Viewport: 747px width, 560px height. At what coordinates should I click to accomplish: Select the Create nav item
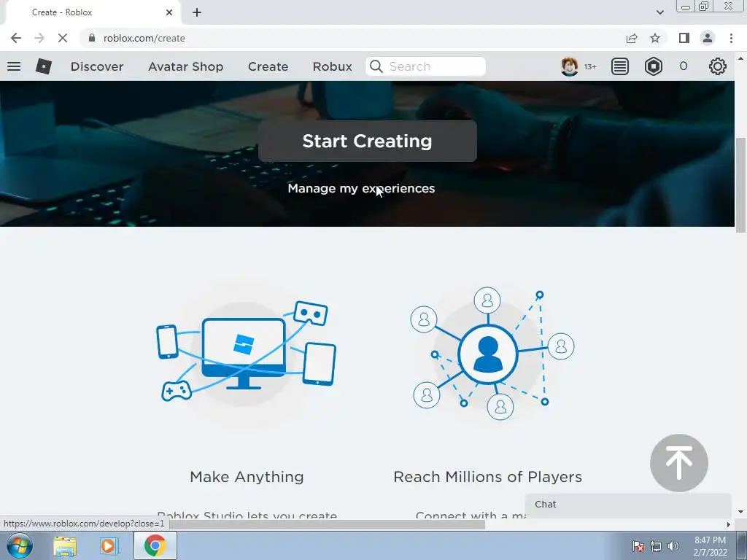click(268, 66)
